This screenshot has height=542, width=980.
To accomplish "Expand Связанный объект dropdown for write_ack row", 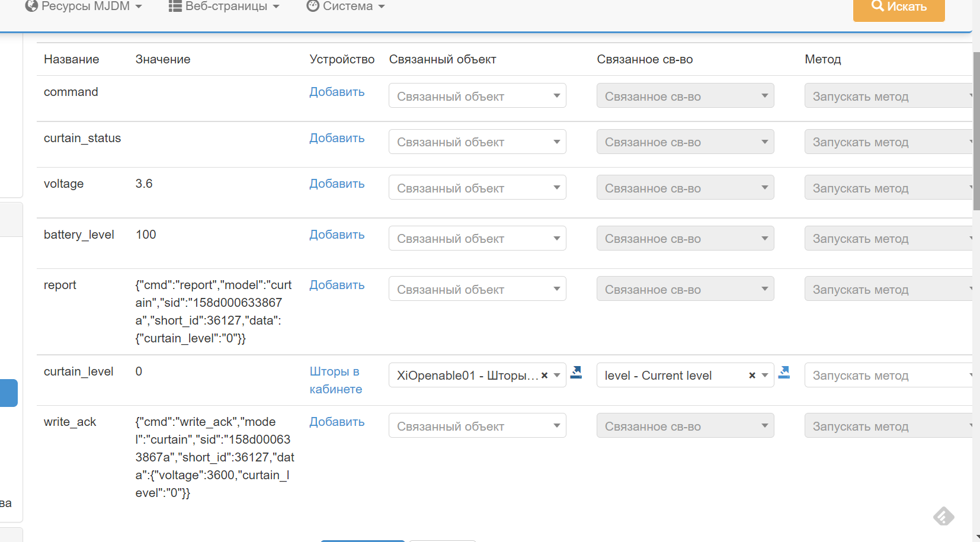I will tap(477, 426).
